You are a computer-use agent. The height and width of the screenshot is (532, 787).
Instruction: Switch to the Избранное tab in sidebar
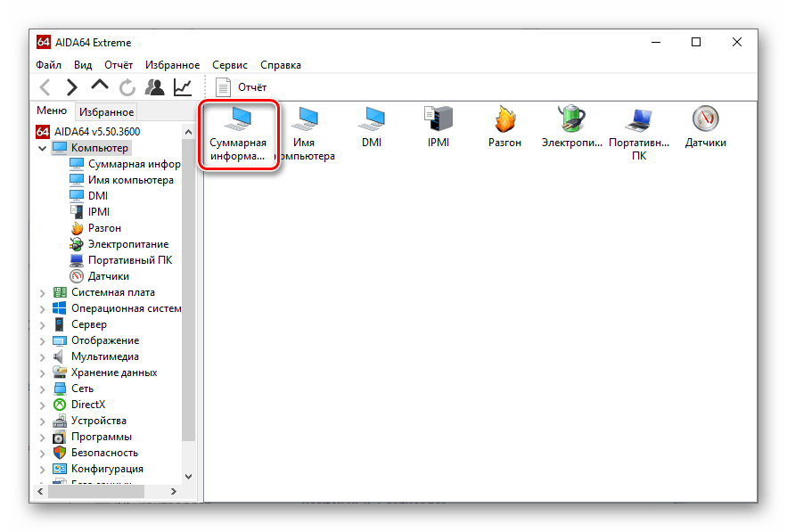tap(106, 112)
